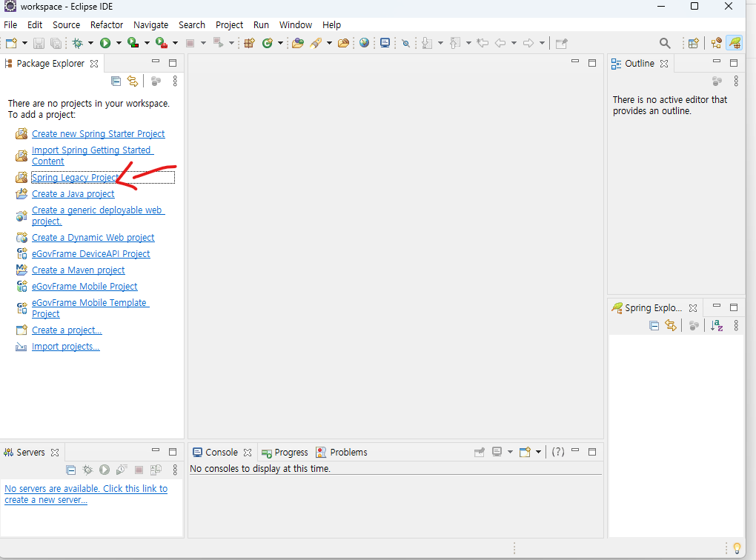
Task: Open the web browser globe icon
Action: click(365, 44)
